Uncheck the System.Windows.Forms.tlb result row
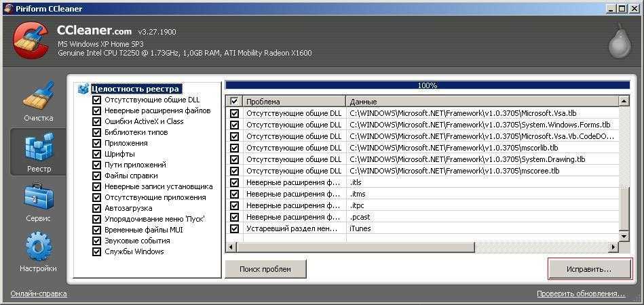Screen dimensions: 644x305 point(234,125)
